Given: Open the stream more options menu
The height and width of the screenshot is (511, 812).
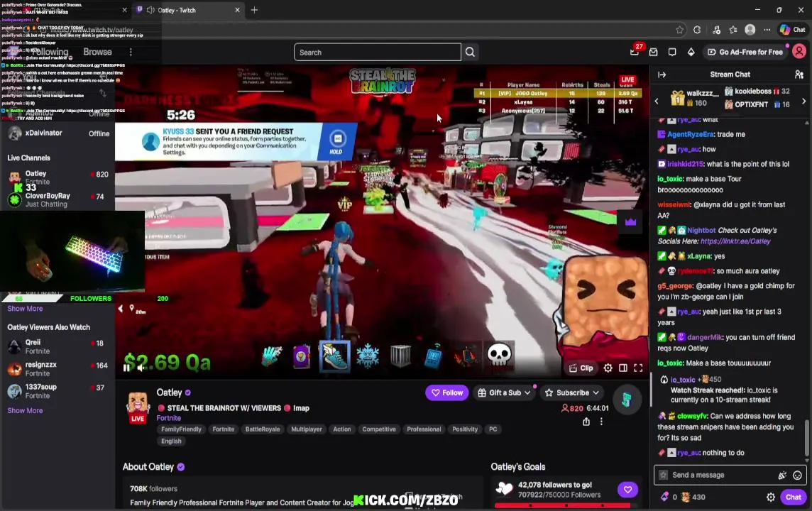Looking at the screenshot, I should pos(601,422).
